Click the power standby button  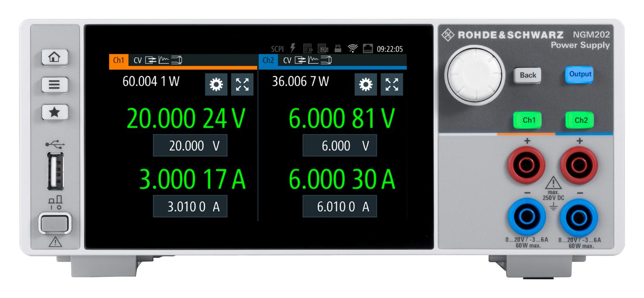click(55, 223)
